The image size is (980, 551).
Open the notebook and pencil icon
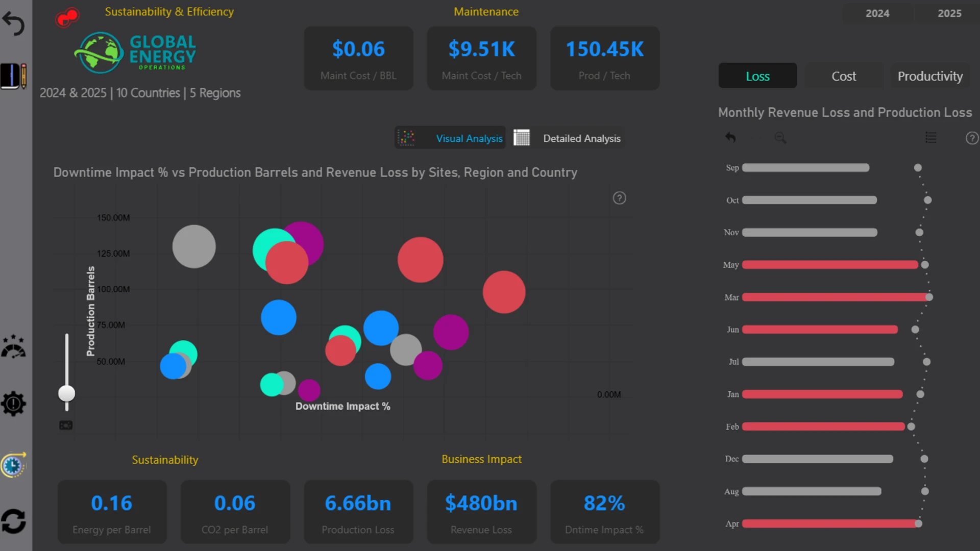click(14, 77)
